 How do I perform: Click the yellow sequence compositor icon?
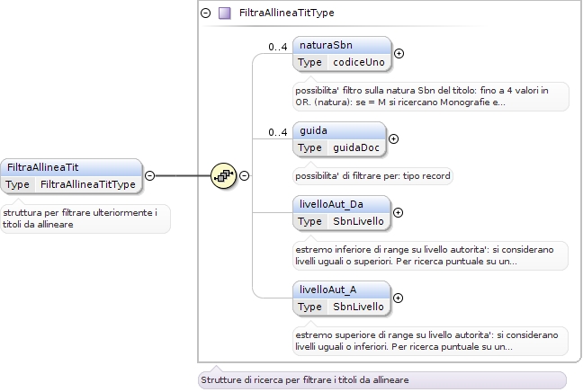[x=223, y=175]
